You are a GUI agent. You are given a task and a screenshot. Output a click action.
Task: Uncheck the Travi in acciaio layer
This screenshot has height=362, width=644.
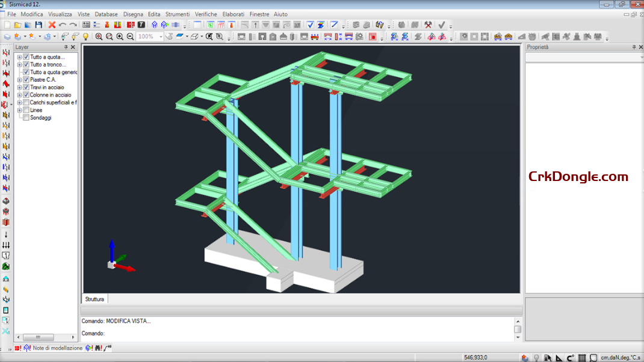coord(26,87)
